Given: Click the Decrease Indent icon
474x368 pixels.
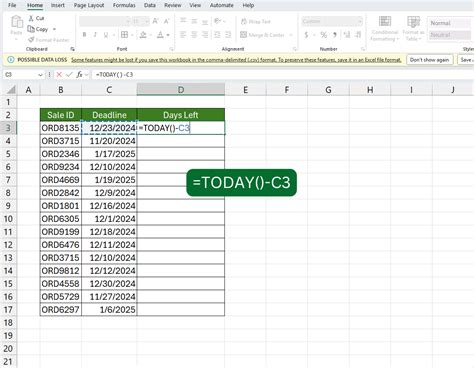Looking at the screenshot, I should pyautogui.click(x=217, y=35).
